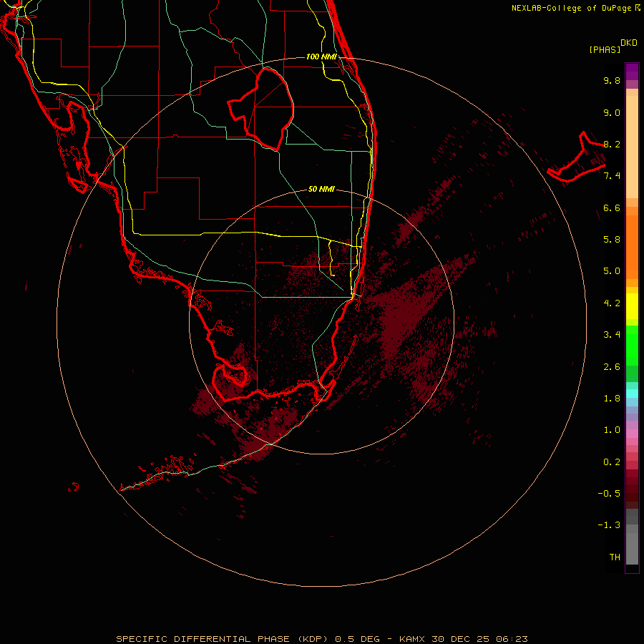Screen dimensions: 644x644
Task: Click the 0.2 value on the colorbar scale
Action: [x=612, y=462]
